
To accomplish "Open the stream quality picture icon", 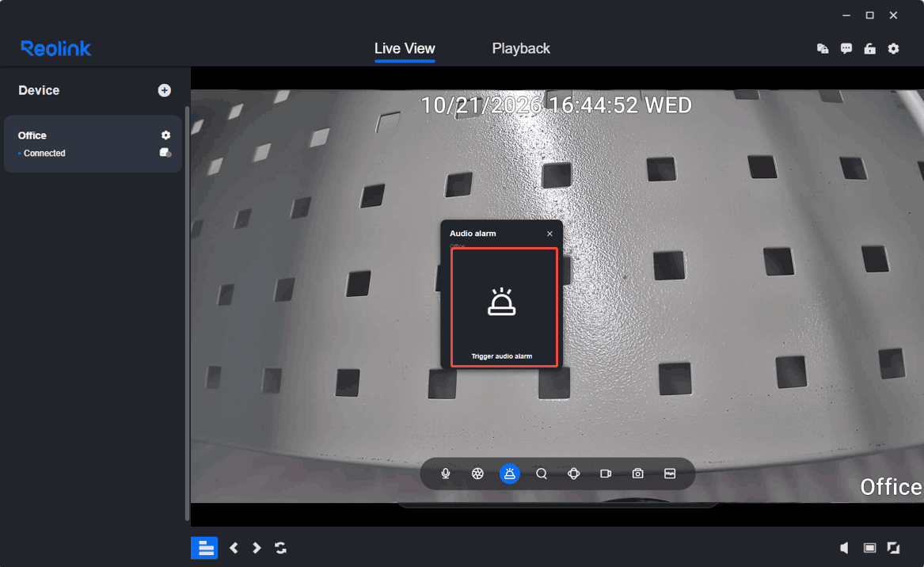I will click(x=669, y=474).
